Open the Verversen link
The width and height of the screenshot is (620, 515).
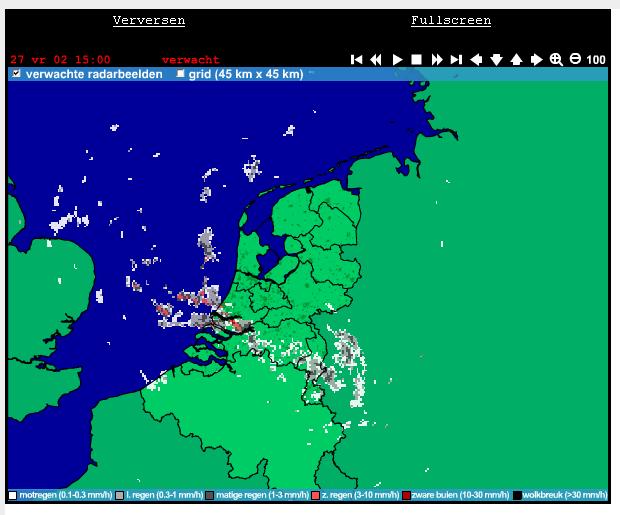(x=149, y=21)
